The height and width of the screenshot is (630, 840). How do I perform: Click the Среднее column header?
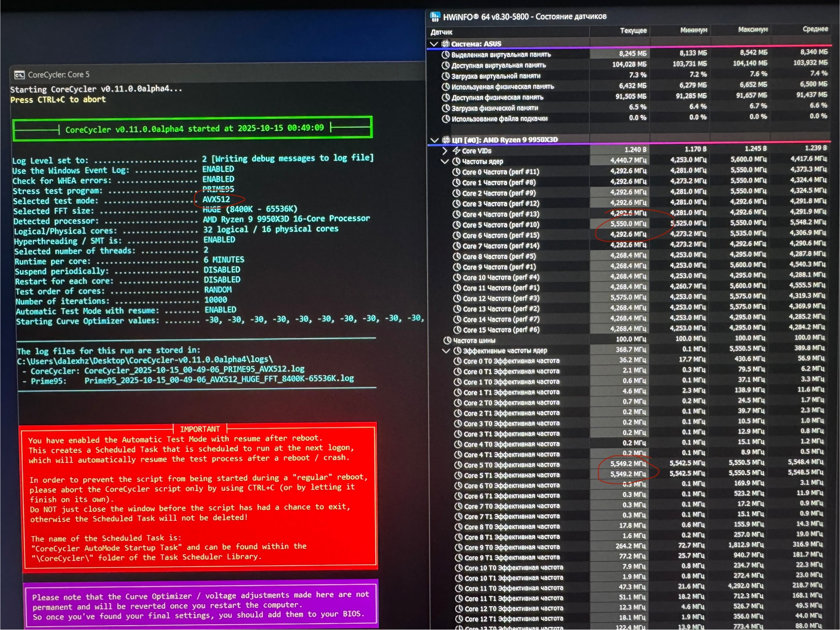point(815,29)
